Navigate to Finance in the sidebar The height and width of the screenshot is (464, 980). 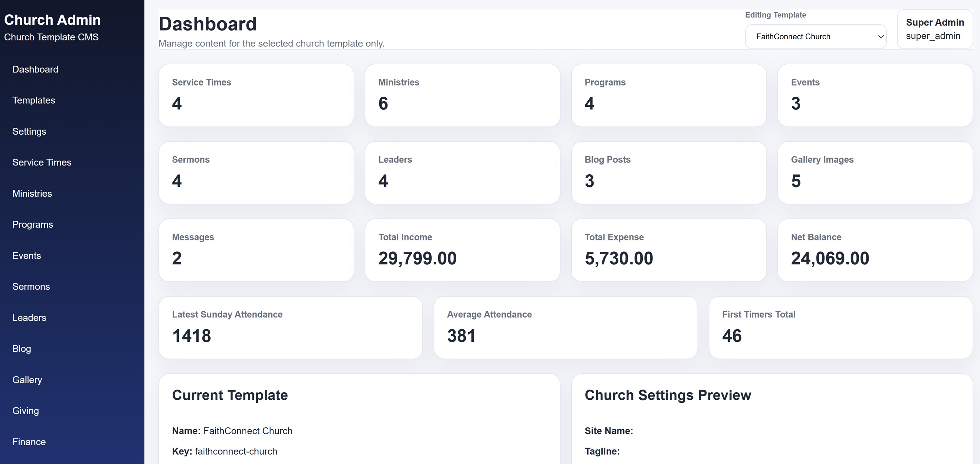(x=29, y=441)
